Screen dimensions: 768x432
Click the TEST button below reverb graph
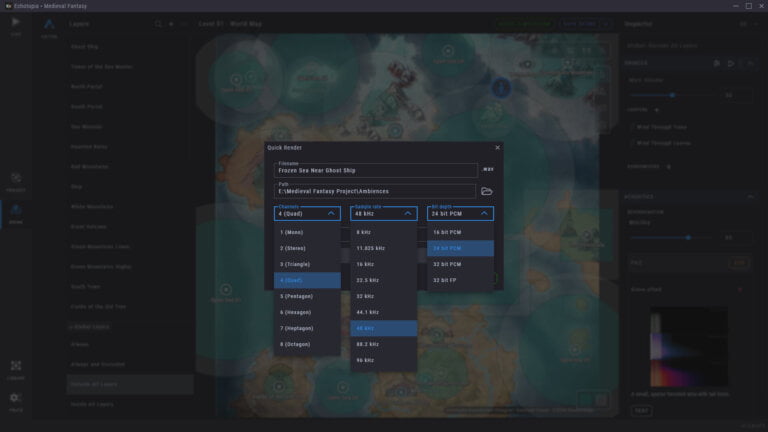[x=641, y=411]
